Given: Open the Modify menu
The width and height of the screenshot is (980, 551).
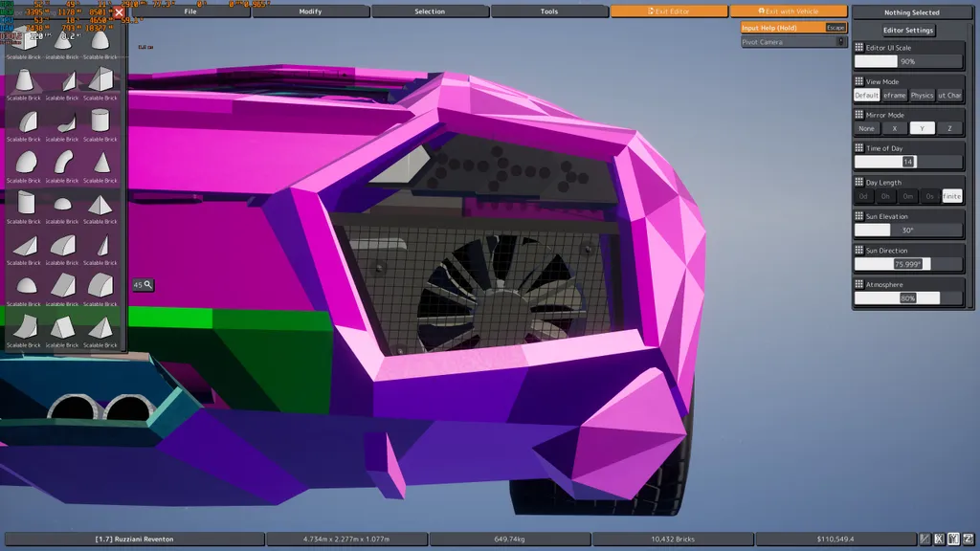Looking at the screenshot, I should 310,11.
